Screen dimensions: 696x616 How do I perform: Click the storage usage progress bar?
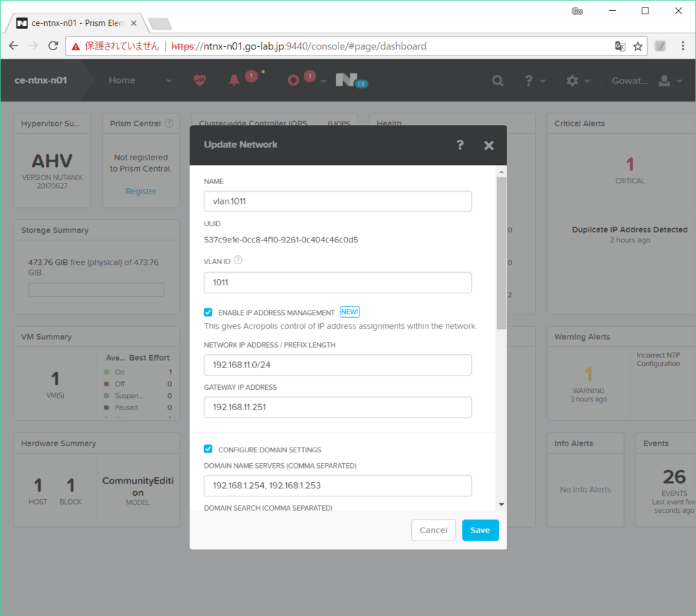coord(97,289)
